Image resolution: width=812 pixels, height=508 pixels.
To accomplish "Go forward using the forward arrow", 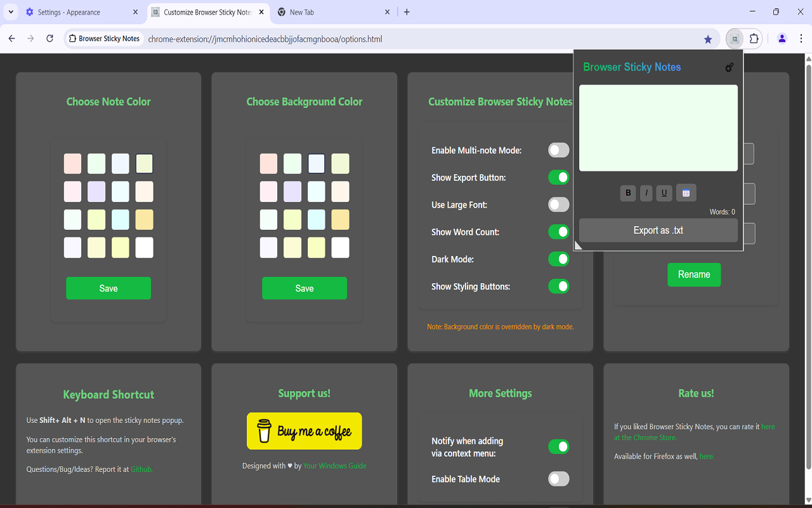I will (x=30, y=39).
